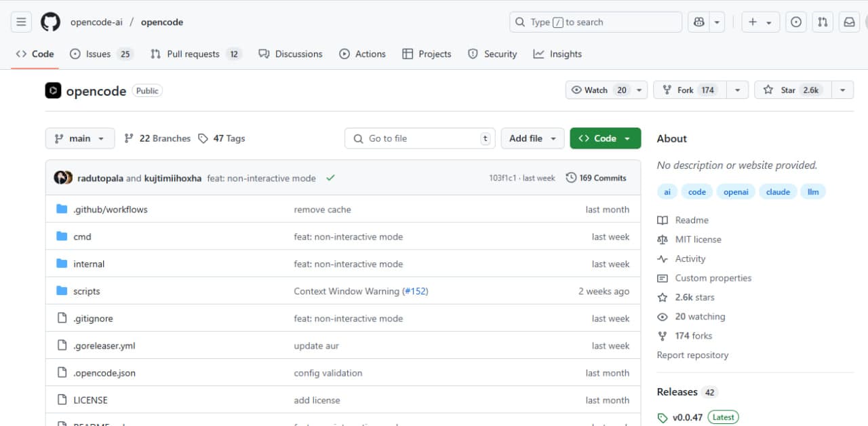Open the green Code dropdown button

click(606, 138)
